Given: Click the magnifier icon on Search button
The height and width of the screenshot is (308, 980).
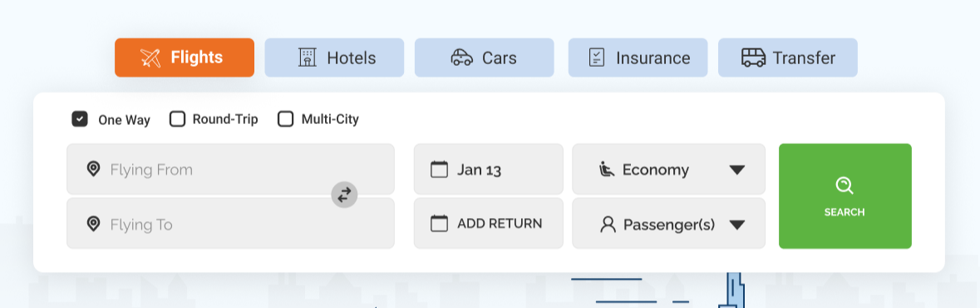Looking at the screenshot, I should coord(845,186).
